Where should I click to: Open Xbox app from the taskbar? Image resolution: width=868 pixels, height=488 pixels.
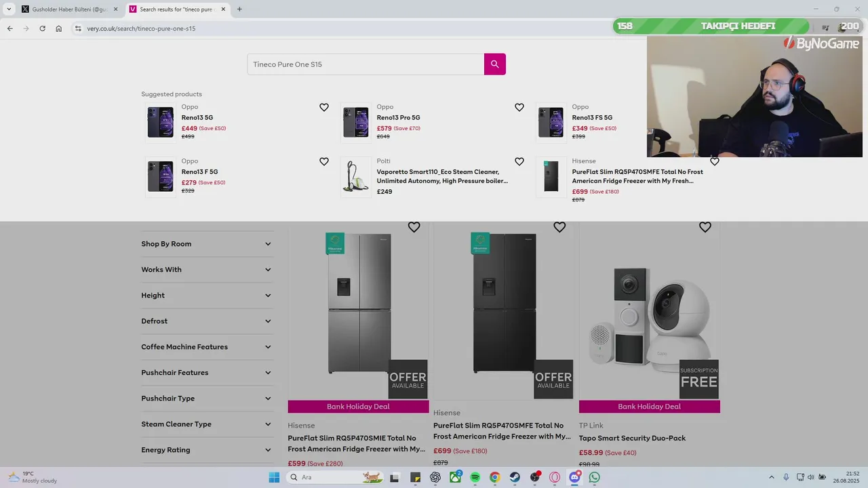455,477
